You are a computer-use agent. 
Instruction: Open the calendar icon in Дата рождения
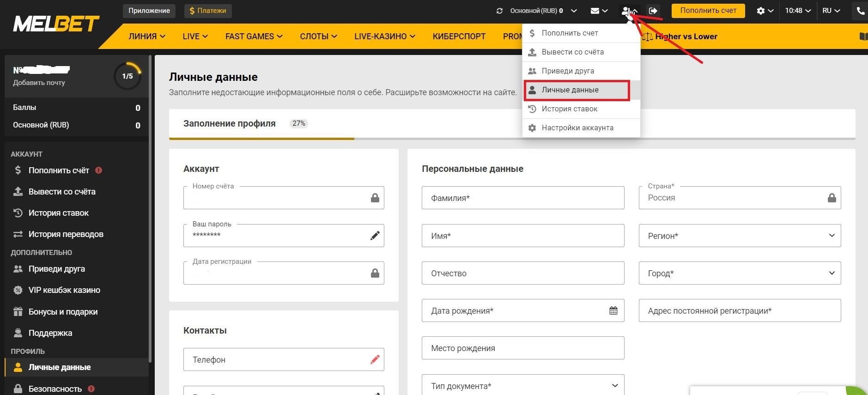tap(613, 310)
